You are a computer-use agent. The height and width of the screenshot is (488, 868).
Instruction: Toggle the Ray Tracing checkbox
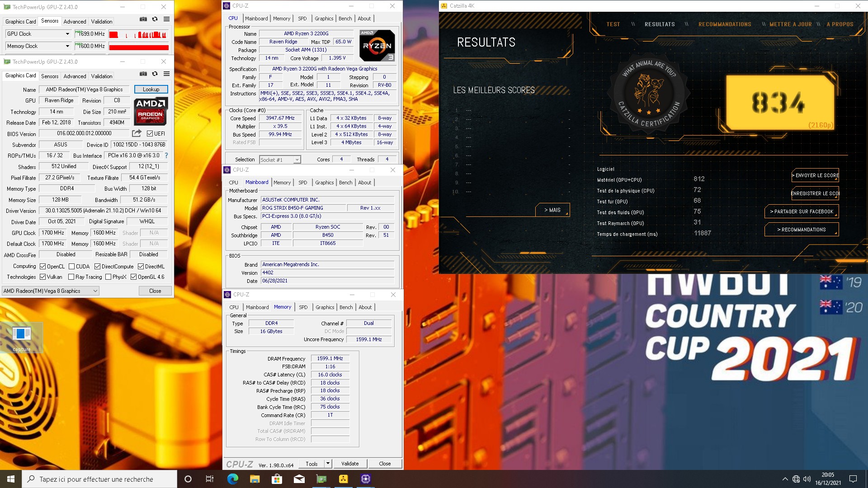pos(71,277)
